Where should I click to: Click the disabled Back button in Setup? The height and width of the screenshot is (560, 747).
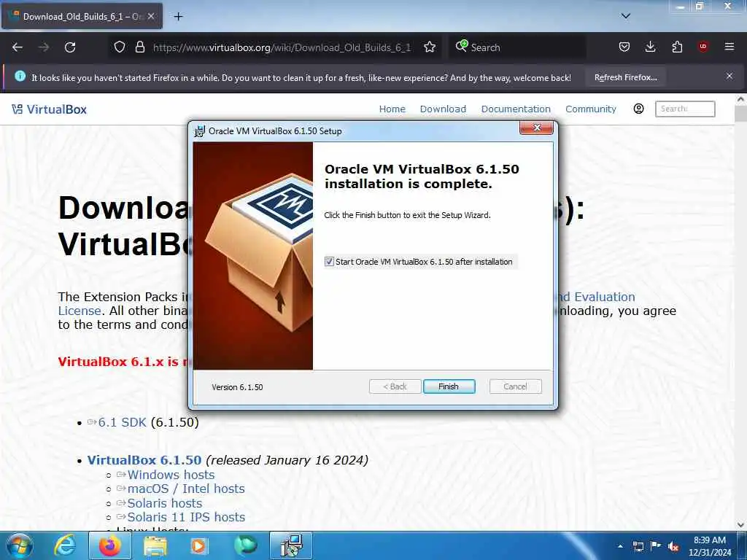pos(395,386)
